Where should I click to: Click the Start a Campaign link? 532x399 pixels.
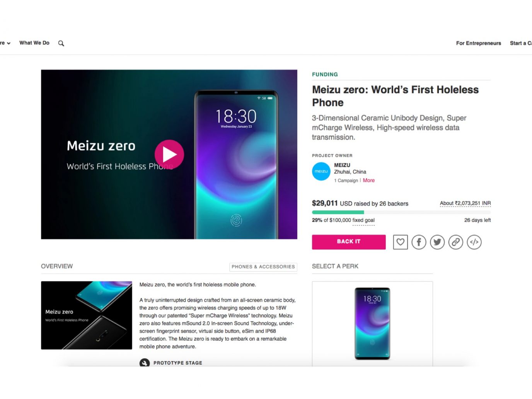tap(521, 43)
